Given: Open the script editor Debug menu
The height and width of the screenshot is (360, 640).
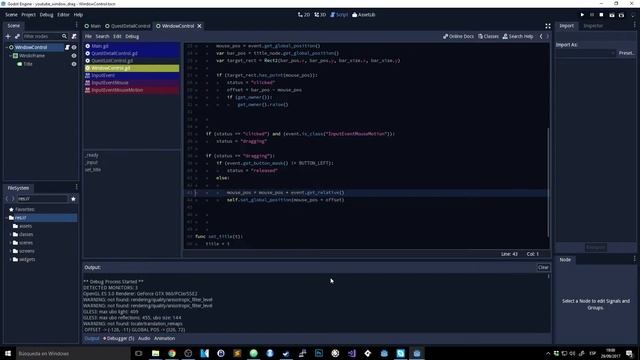Looking at the screenshot, I should [x=132, y=36].
